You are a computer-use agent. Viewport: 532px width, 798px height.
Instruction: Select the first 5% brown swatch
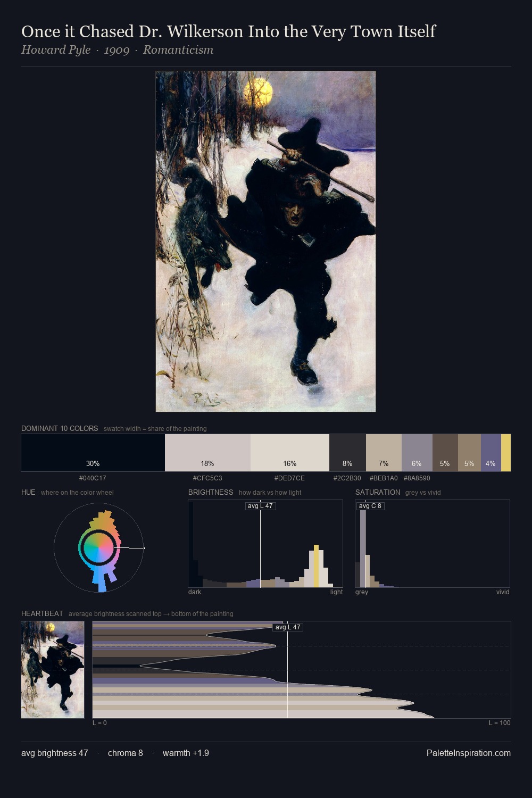pos(445,453)
